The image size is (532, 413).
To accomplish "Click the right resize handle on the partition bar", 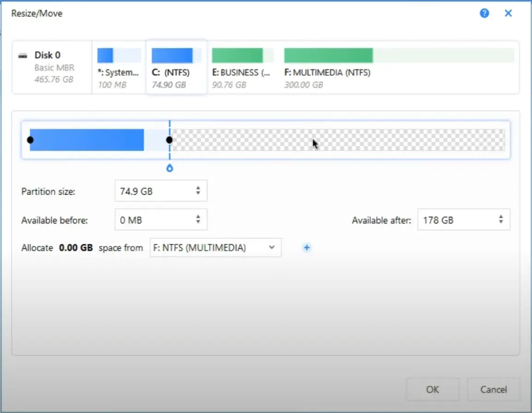I will coord(169,139).
